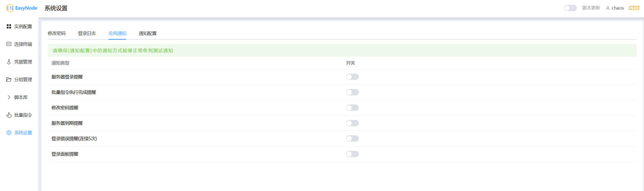Open the 登录日志 tab
The height and width of the screenshot is (191, 644).
click(x=87, y=33)
